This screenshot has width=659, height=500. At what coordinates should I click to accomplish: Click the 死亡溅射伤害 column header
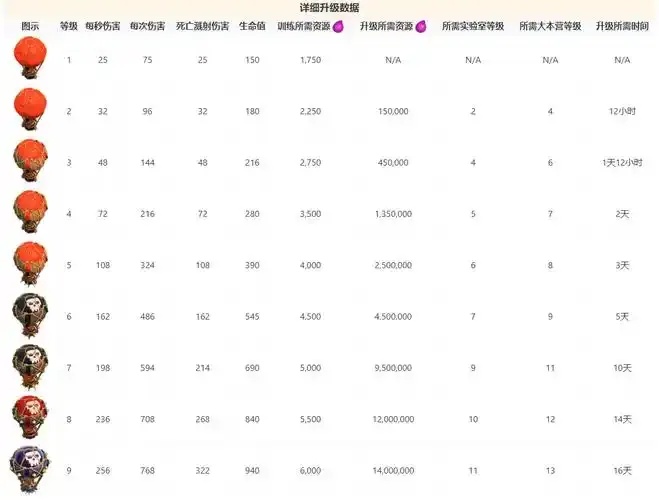pyautogui.click(x=202, y=26)
